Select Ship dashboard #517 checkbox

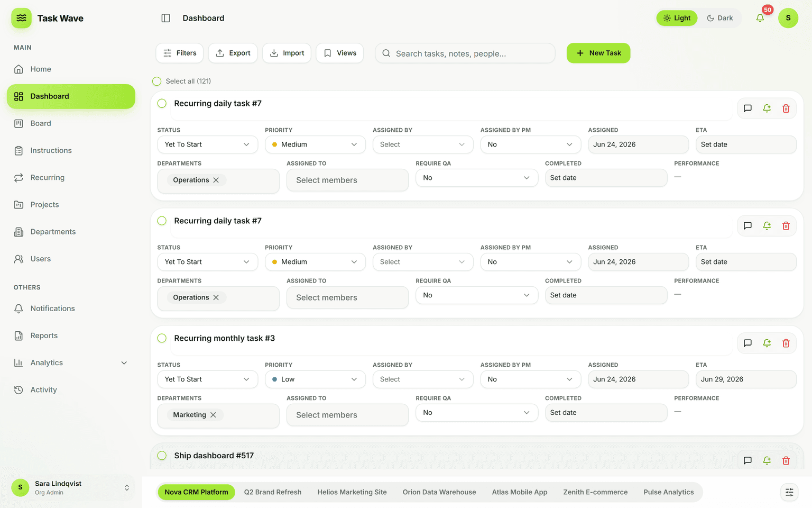pyautogui.click(x=162, y=456)
